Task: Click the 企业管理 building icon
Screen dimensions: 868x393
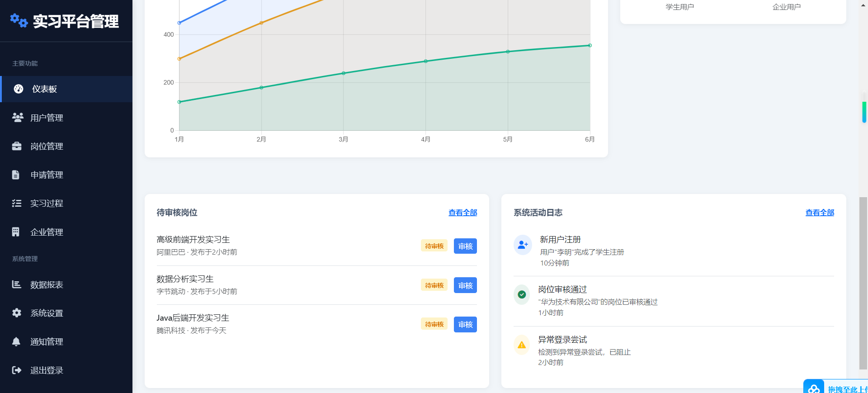Action: [x=16, y=232]
